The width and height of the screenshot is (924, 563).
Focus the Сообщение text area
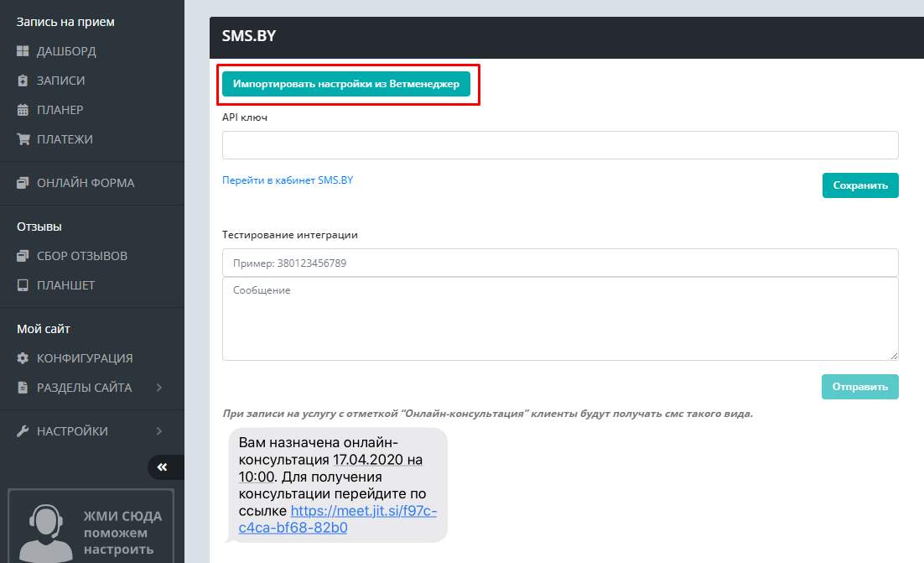[x=560, y=319]
